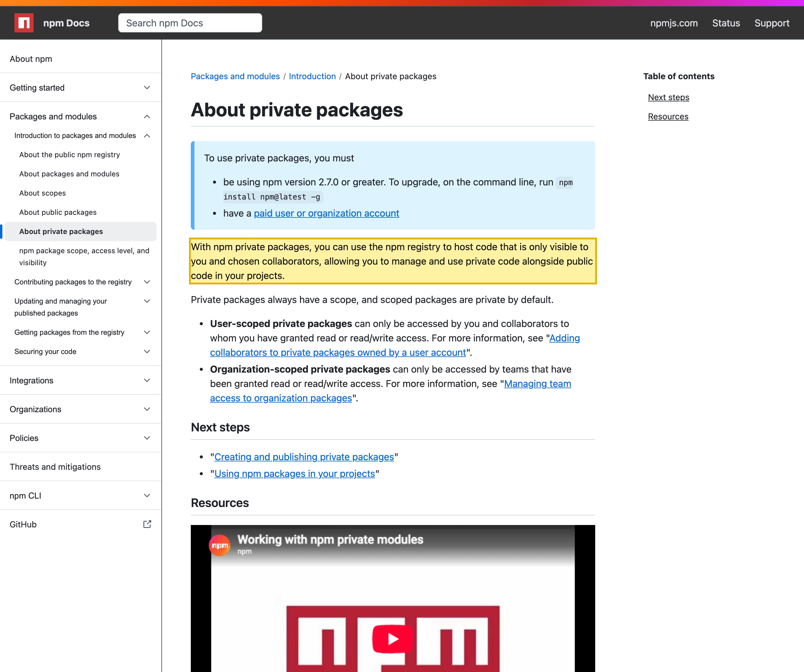Image resolution: width=804 pixels, height=672 pixels.
Task: Jump to Next steps in table of contents
Action: pyautogui.click(x=668, y=97)
